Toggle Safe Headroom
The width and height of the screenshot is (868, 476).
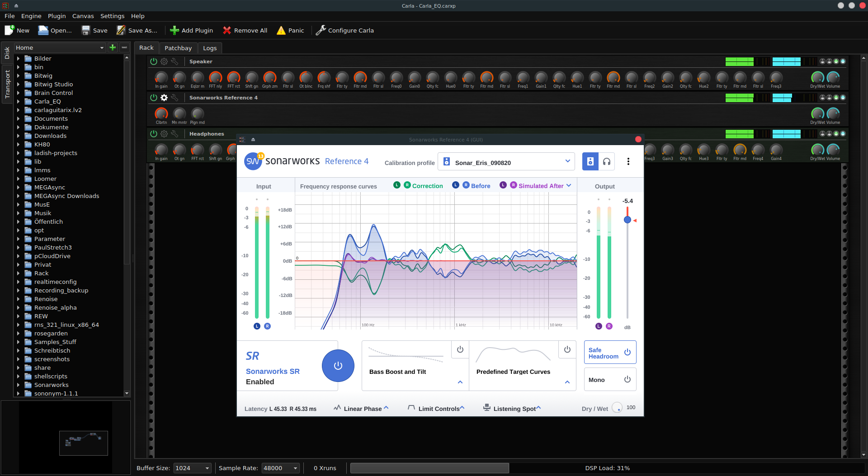pos(610,353)
